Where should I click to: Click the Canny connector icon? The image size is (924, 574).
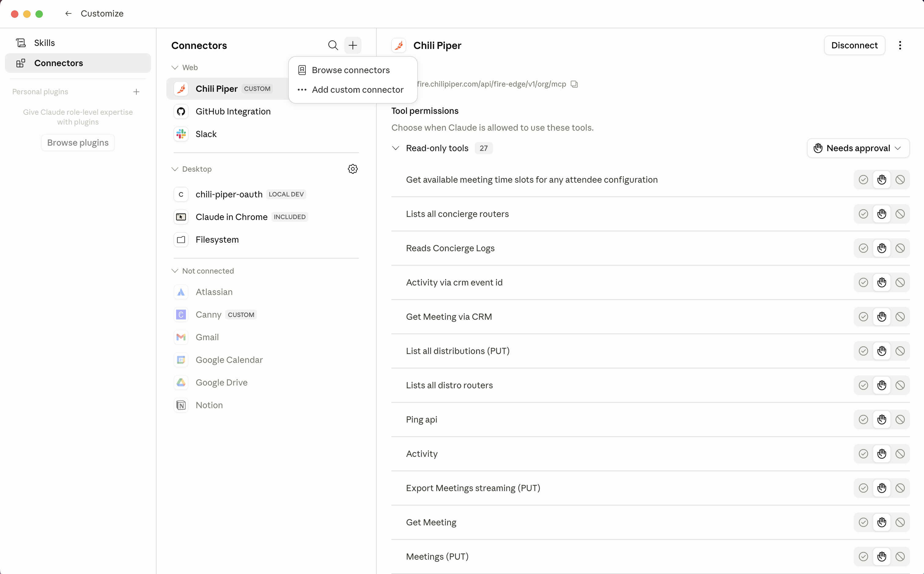click(181, 315)
